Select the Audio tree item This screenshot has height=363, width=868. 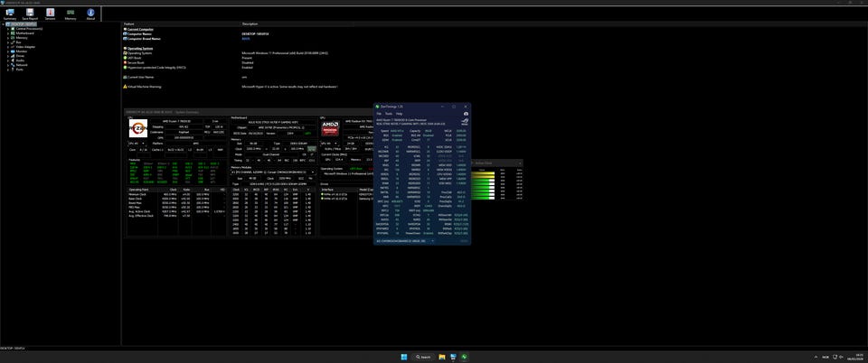click(19, 60)
